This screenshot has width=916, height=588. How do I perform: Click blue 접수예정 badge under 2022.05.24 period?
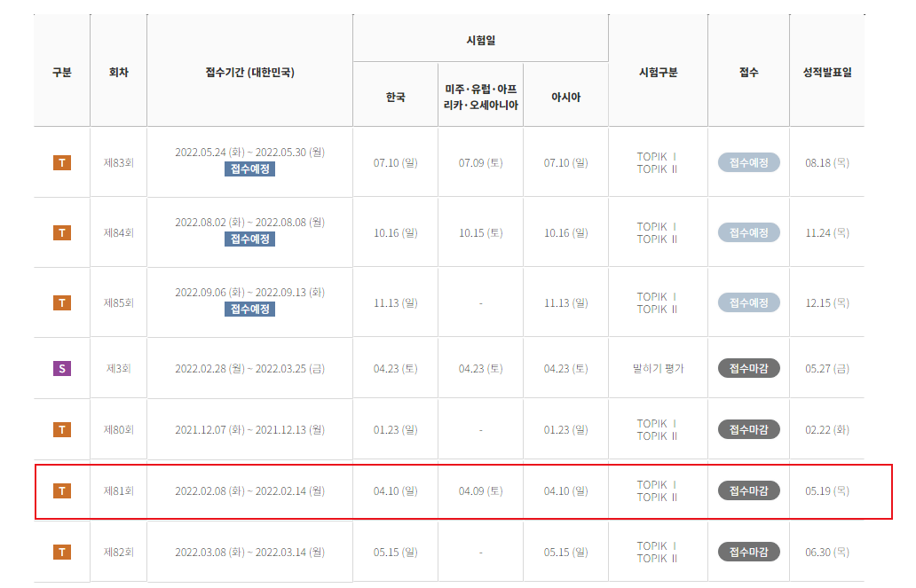249,169
